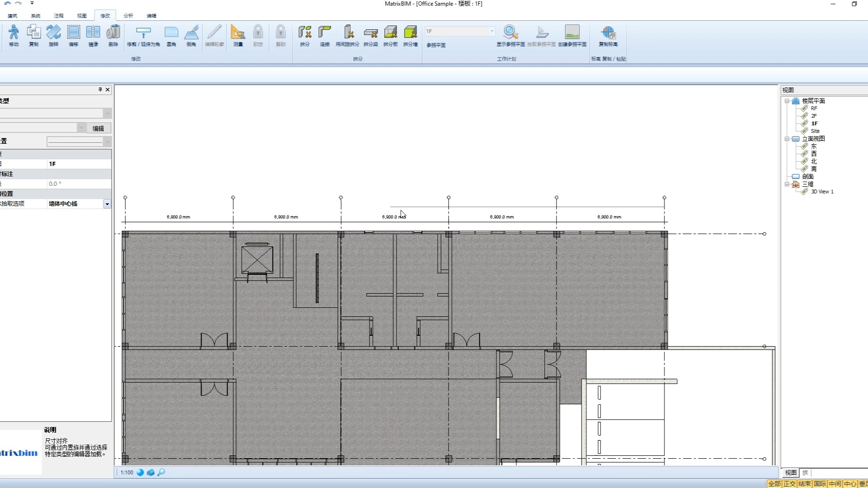Activate the 连接 (Join) tool
The height and width of the screenshot is (488, 868).
325,35
